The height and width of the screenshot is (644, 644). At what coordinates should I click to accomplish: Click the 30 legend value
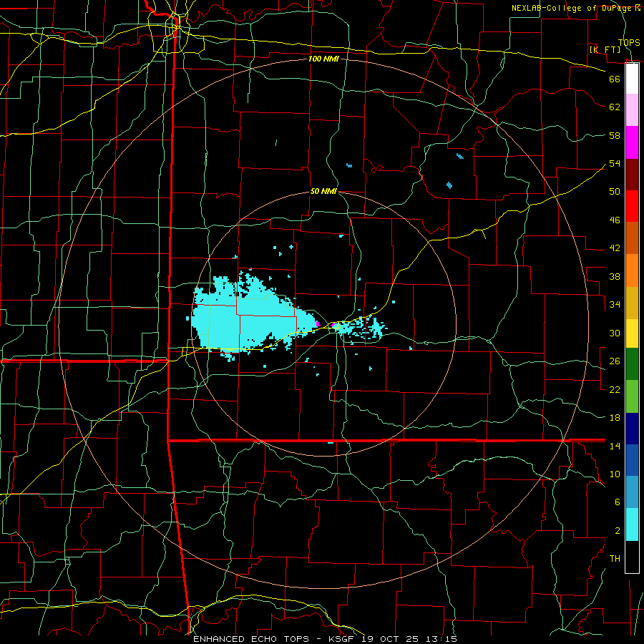[x=615, y=333]
